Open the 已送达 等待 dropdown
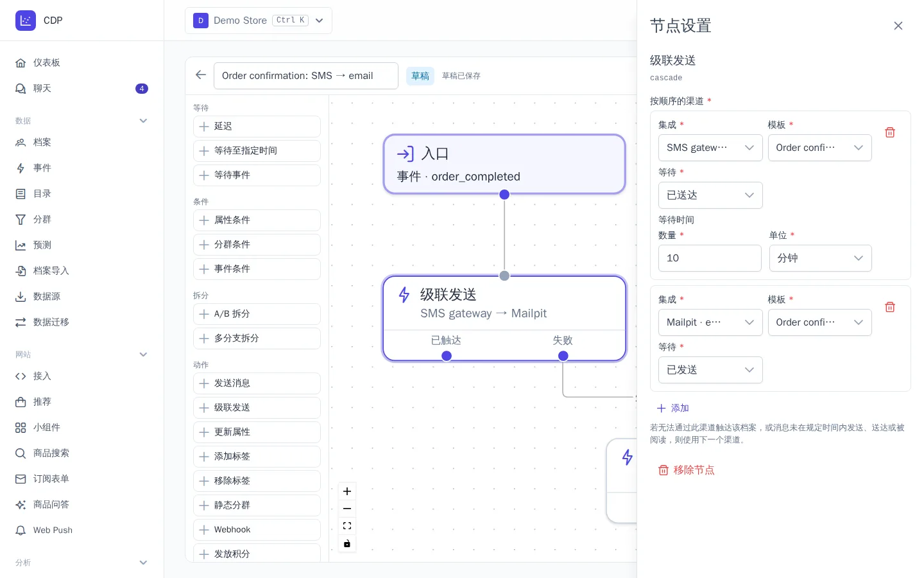 pyautogui.click(x=710, y=195)
